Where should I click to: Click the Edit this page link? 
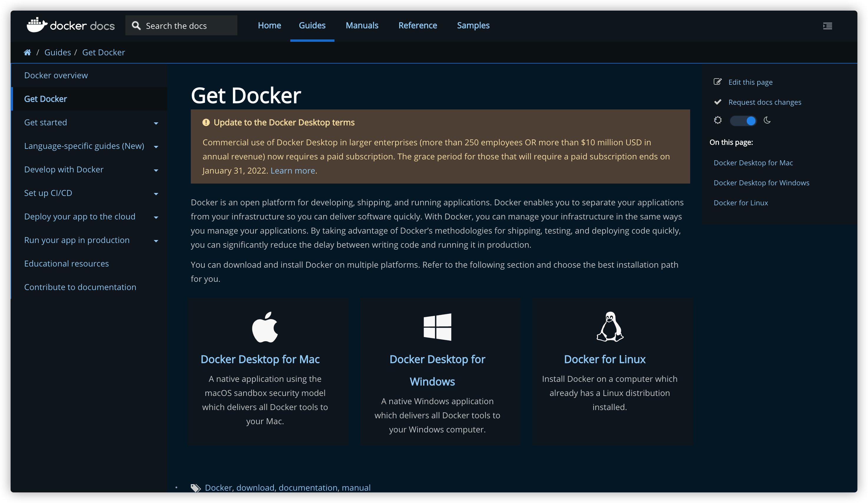(750, 82)
